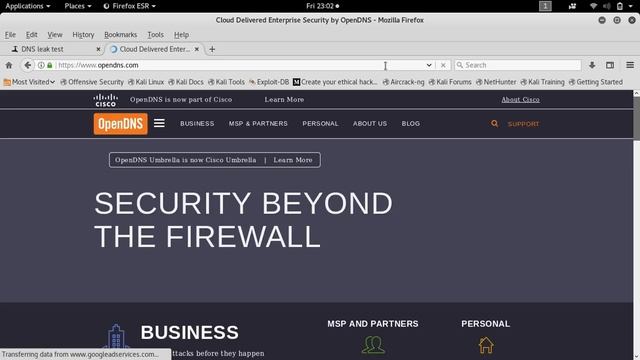
Task: Click the green padlock security icon
Action: click(50, 65)
